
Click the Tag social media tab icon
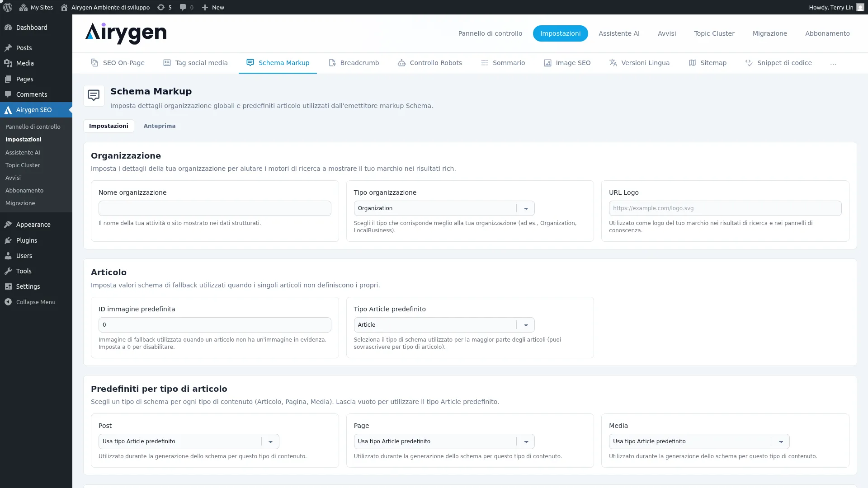coord(167,63)
